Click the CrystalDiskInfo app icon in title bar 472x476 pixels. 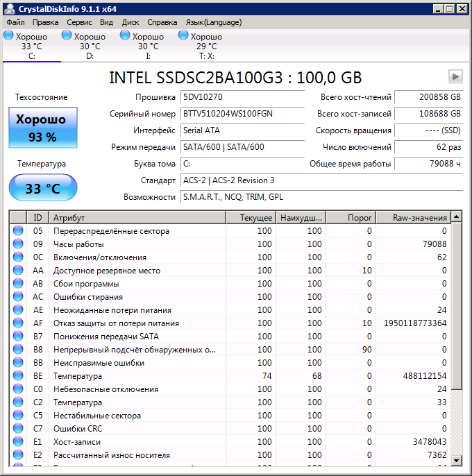10,9
